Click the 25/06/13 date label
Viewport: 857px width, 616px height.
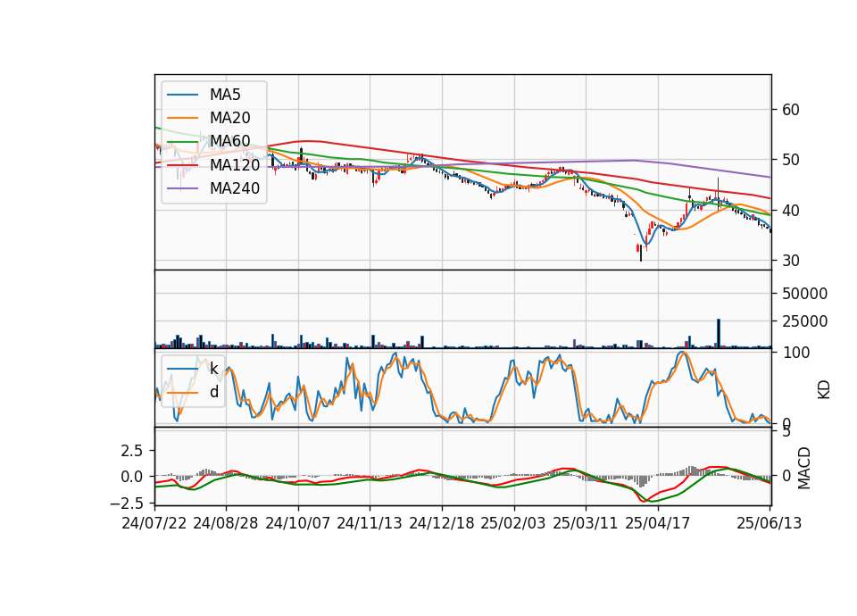pyautogui.click(x=769, y=523)
